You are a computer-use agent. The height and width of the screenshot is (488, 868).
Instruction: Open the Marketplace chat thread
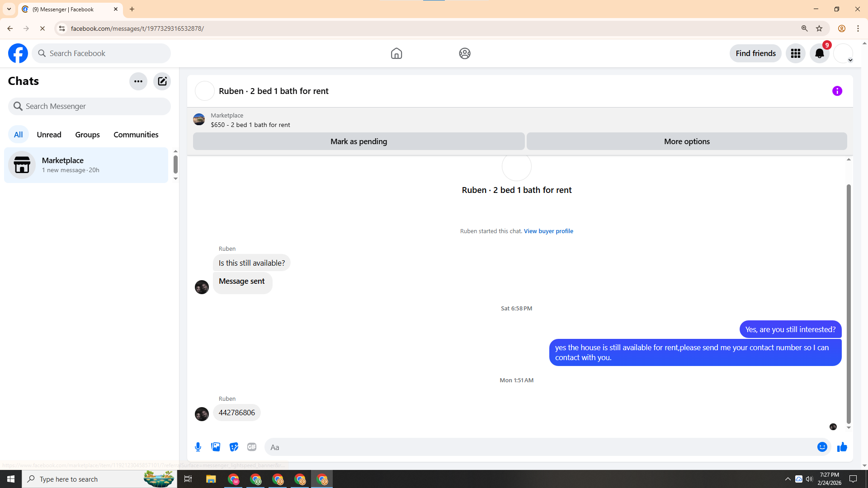(86, 165)
